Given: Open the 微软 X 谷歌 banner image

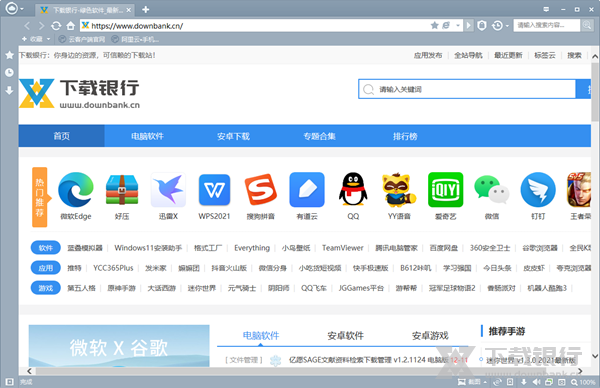Looking at the screenshot, I should pos(119,346).
